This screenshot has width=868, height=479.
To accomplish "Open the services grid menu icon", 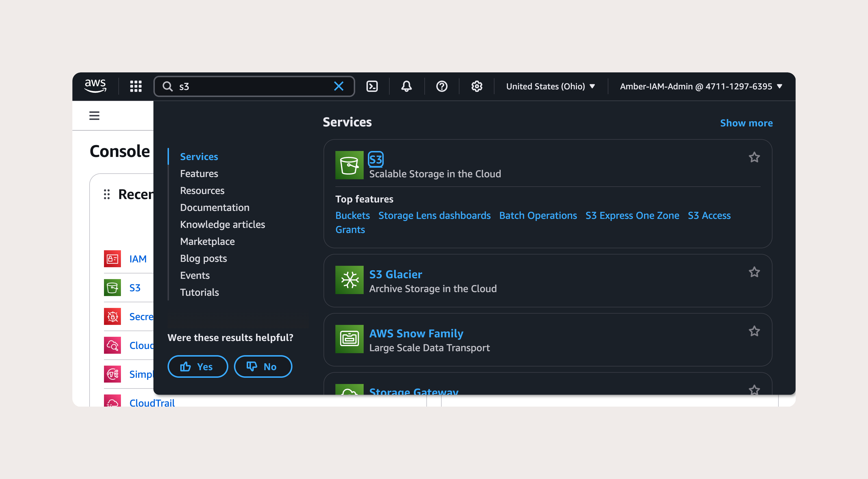I will (x=136, y=86).
